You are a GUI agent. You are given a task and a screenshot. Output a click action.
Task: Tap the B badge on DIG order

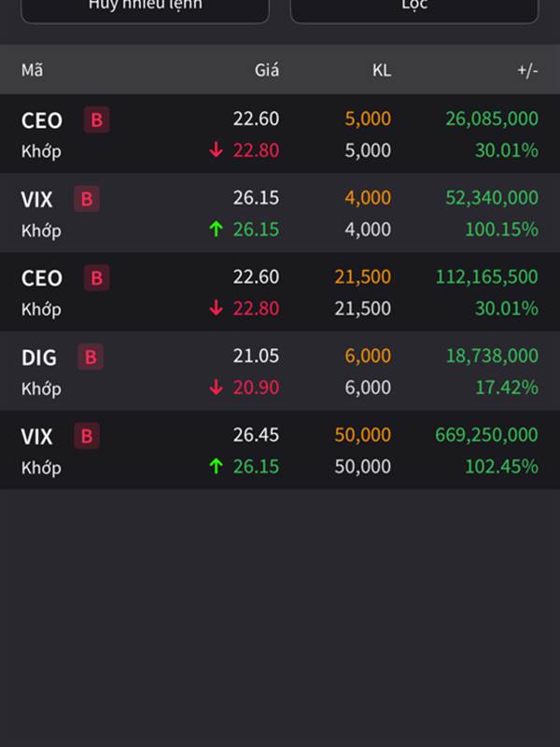coord(91,357)
